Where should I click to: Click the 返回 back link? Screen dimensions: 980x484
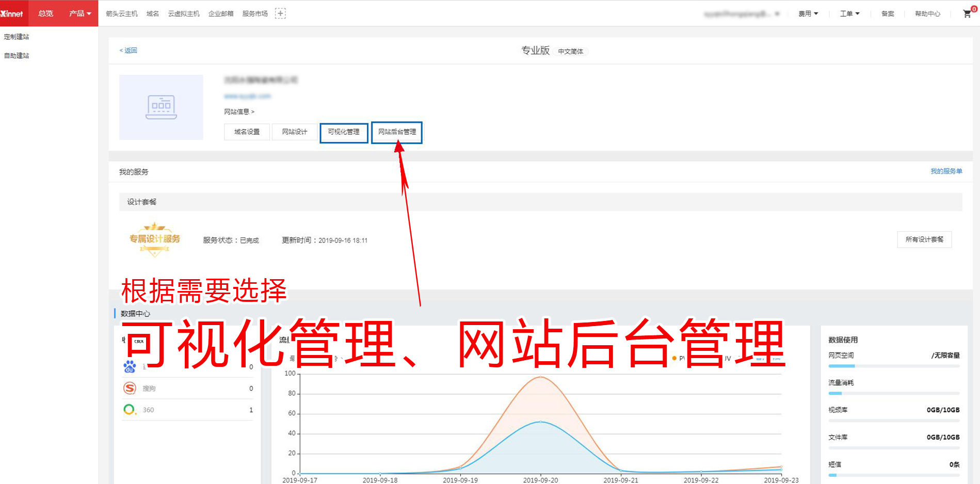tap(128, 51)
